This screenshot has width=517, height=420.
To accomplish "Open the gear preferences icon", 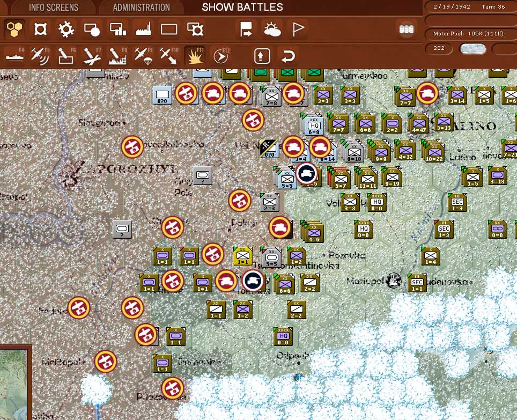I will pos(66,29).
